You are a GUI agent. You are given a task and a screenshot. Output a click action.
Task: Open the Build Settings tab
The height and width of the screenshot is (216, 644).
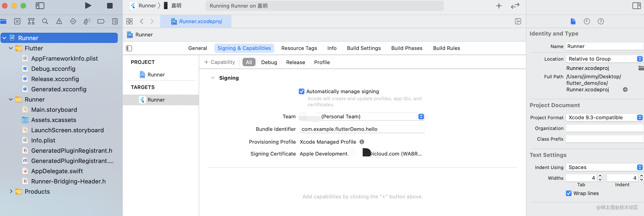pos(364,48)
